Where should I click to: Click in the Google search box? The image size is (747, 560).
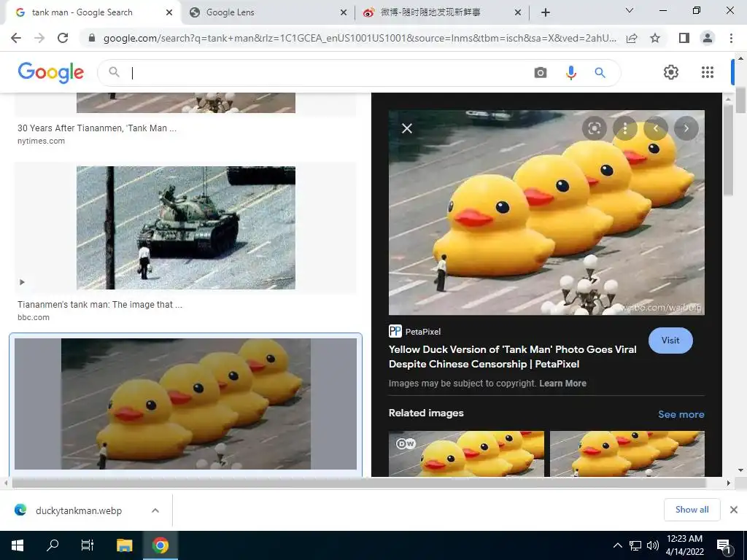(x=329, y=72)
